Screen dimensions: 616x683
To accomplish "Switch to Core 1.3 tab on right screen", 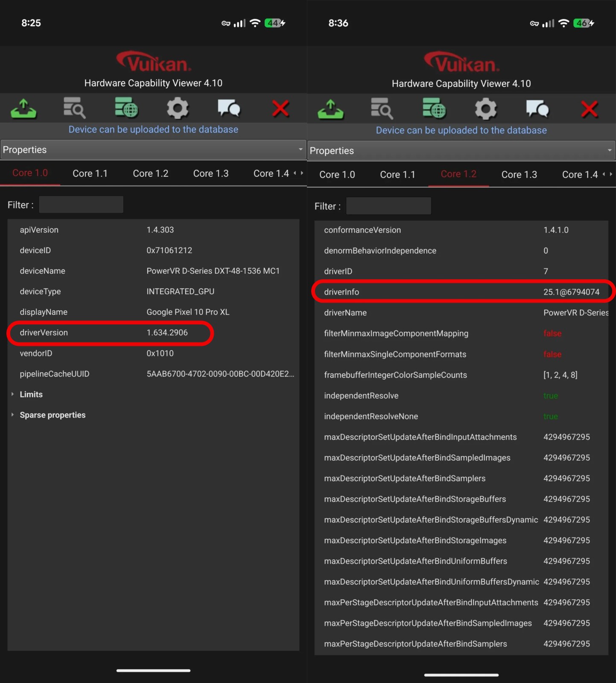I will point(519,175).
